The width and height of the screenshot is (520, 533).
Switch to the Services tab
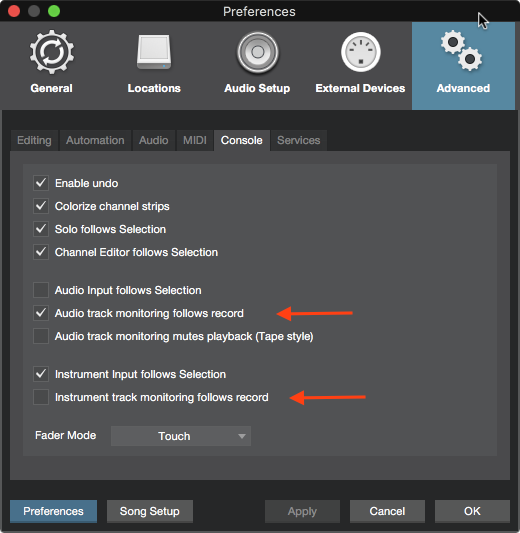click(x=299, y=140)
